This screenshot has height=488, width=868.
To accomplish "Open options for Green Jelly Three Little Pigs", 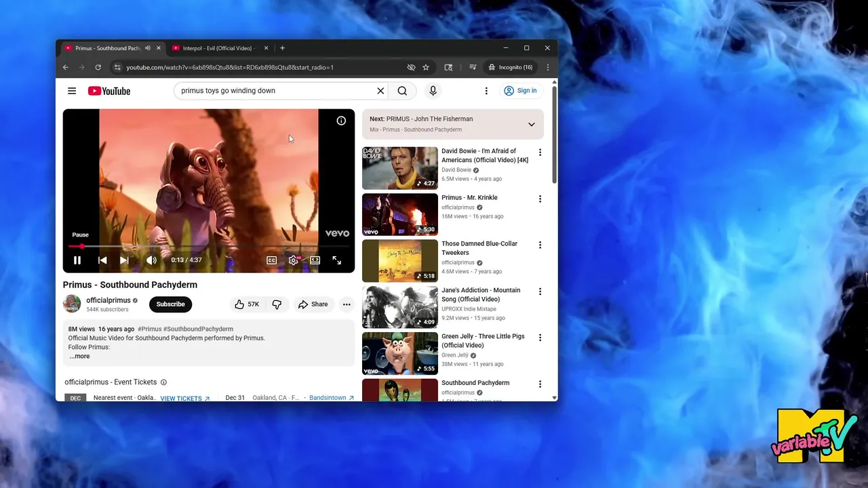I will click(x=540, y=338).
